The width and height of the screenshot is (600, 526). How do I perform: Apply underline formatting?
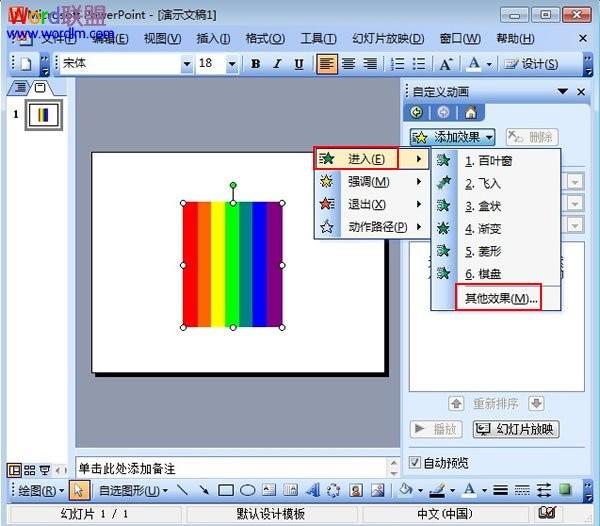(299, 64)
